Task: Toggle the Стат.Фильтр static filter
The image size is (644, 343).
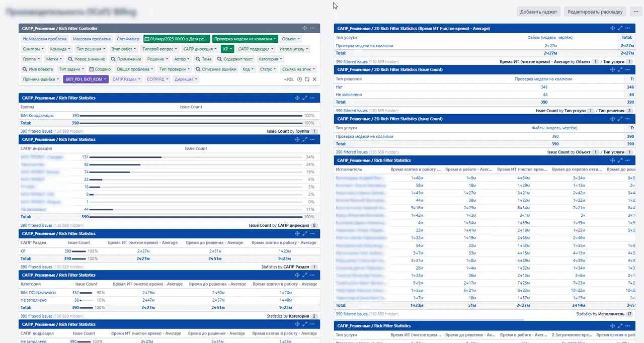Action: (128, 39)
